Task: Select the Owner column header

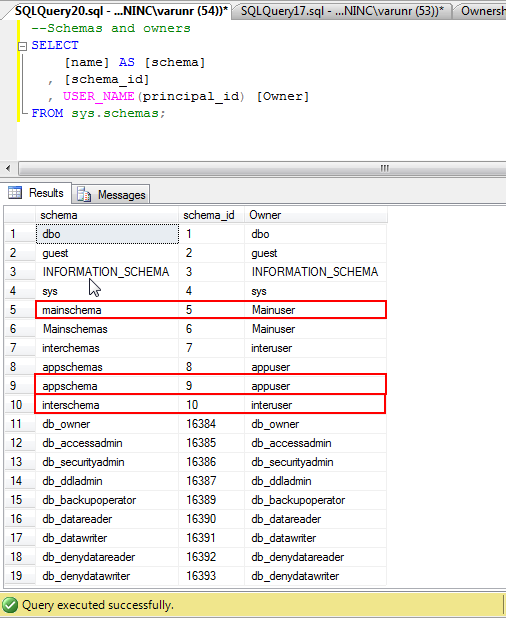Action: 316,215
